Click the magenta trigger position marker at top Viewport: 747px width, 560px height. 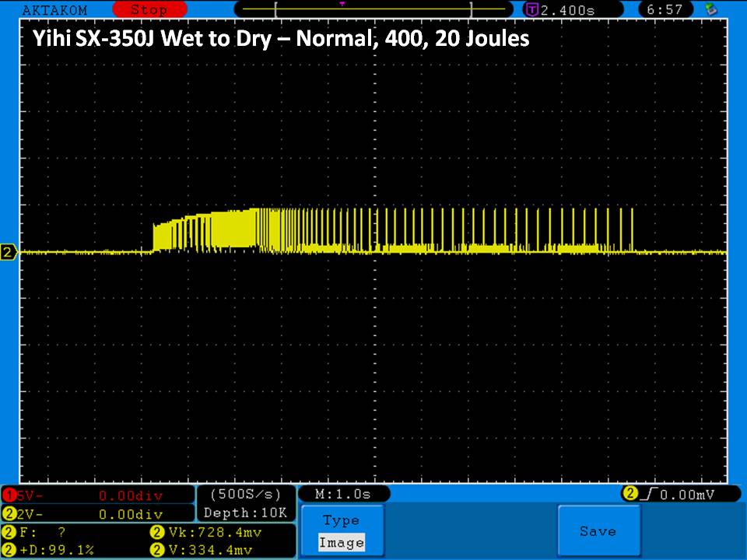click(342, 4)
